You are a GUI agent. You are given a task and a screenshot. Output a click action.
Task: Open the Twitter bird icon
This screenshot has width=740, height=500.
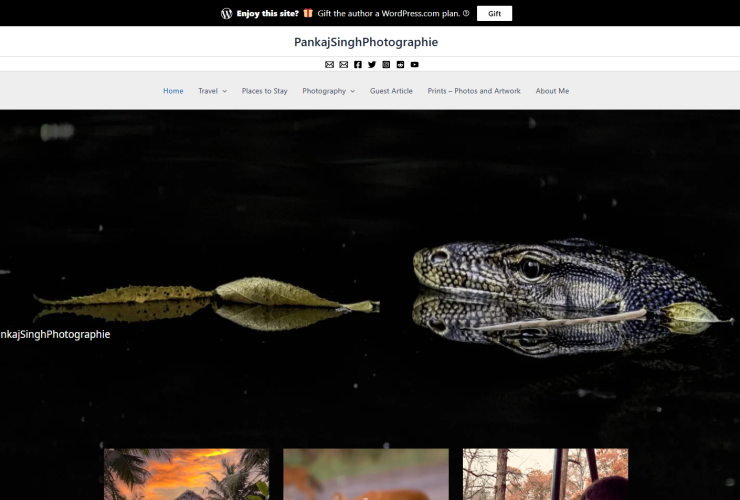(372, 64)
